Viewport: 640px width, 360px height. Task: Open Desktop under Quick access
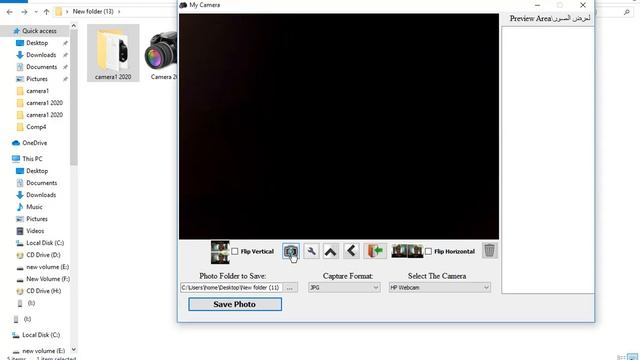[x=37, y=43]
